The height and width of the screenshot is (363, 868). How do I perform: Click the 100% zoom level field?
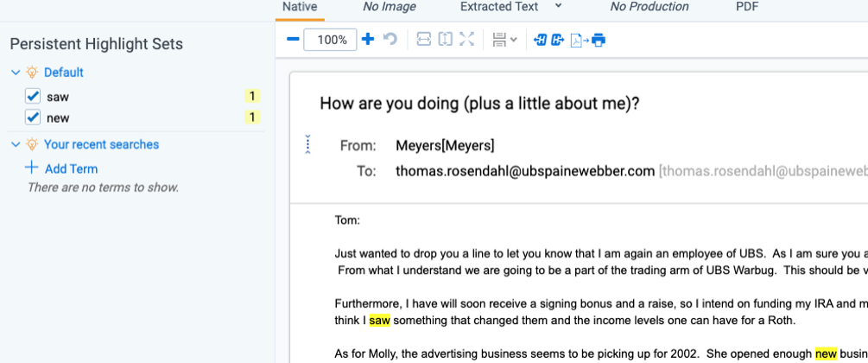pos(330,40)
